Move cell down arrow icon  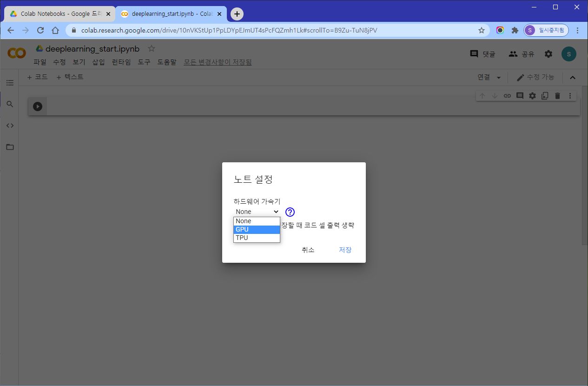[x=495, y=96]
